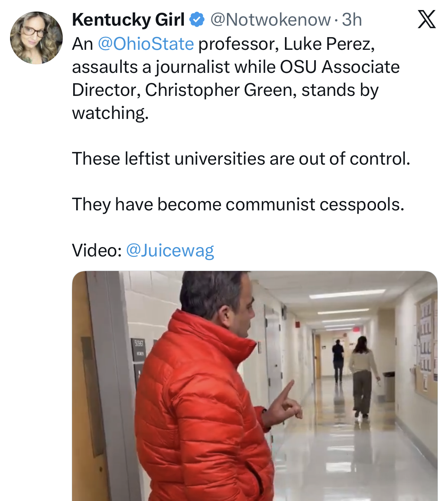Image resolution: width=448 pixels, height=501 pixels.
Task: Click the blue verified checkmark badge
Action: (197, 20)
